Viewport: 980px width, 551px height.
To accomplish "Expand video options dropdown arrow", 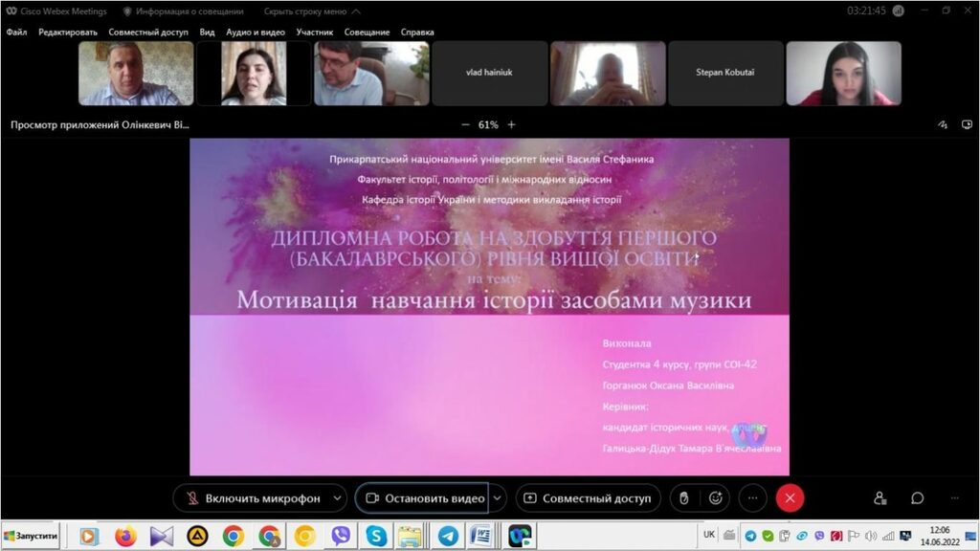I will coord(497,498).
